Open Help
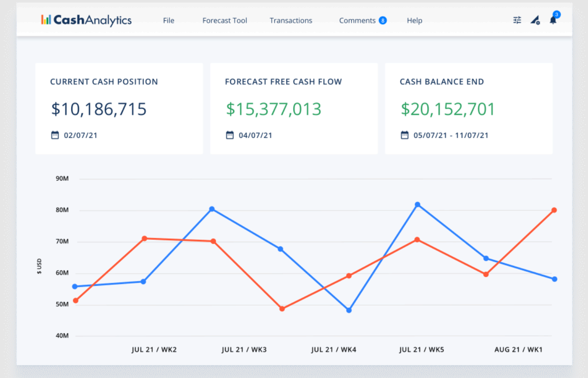Image resolution: width=588 pixels, height=378 pixels. (414, 20)
